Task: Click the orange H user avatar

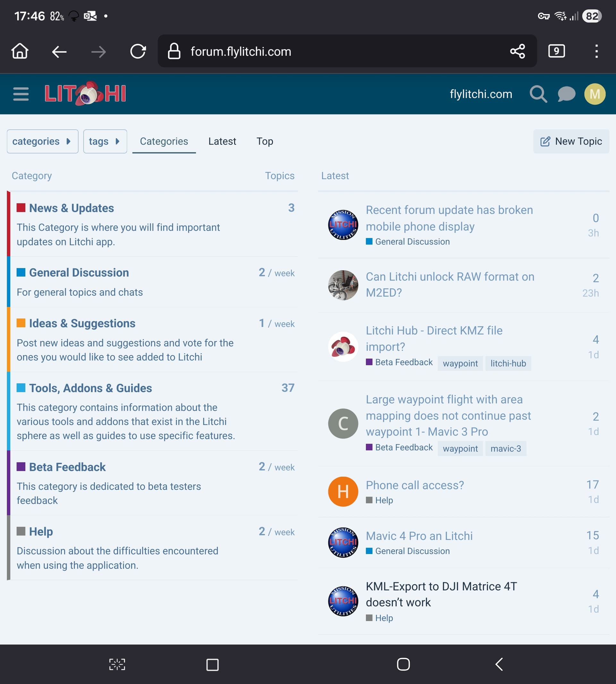Action: click(343, 491)
